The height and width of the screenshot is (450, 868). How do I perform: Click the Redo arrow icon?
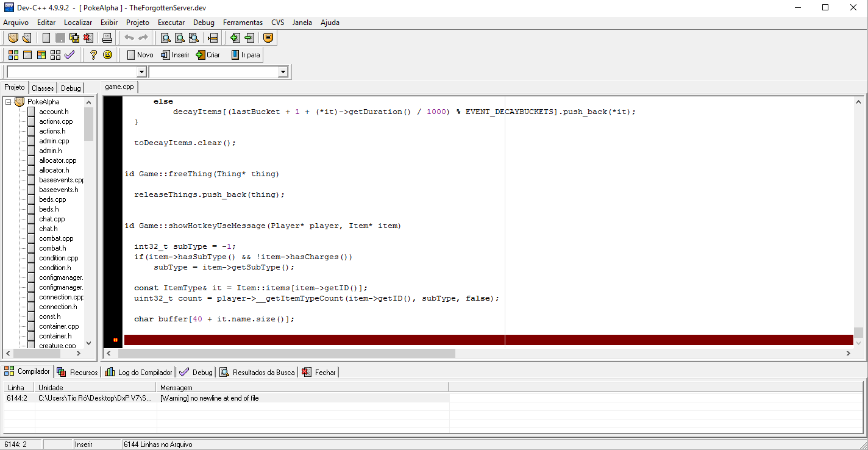[143, 38]
